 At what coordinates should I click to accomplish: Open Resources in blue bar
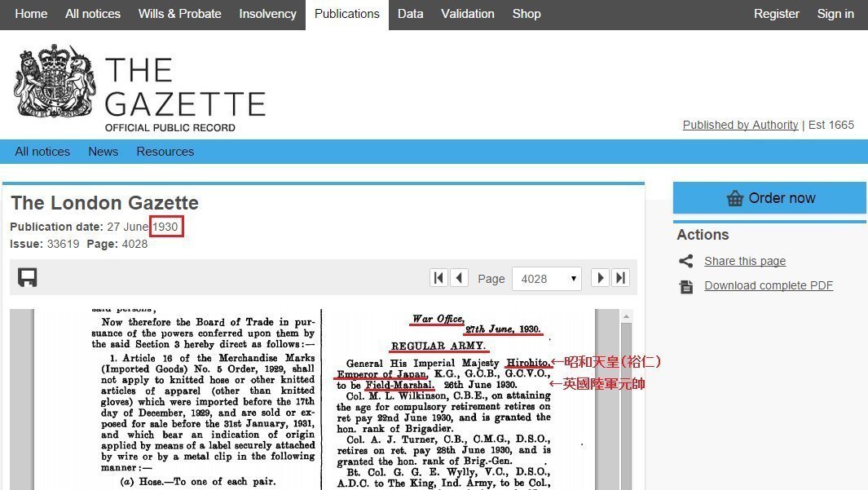(x=165, y=152)
